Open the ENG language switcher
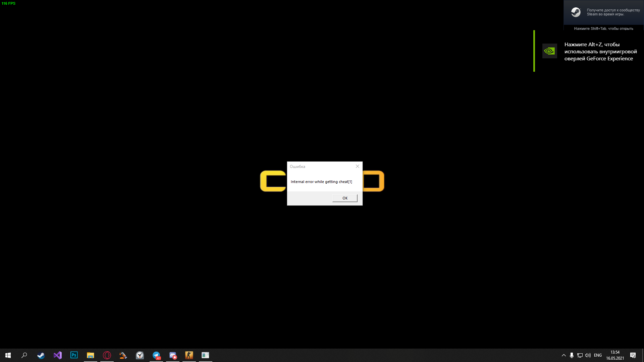 tap(598, 355)
